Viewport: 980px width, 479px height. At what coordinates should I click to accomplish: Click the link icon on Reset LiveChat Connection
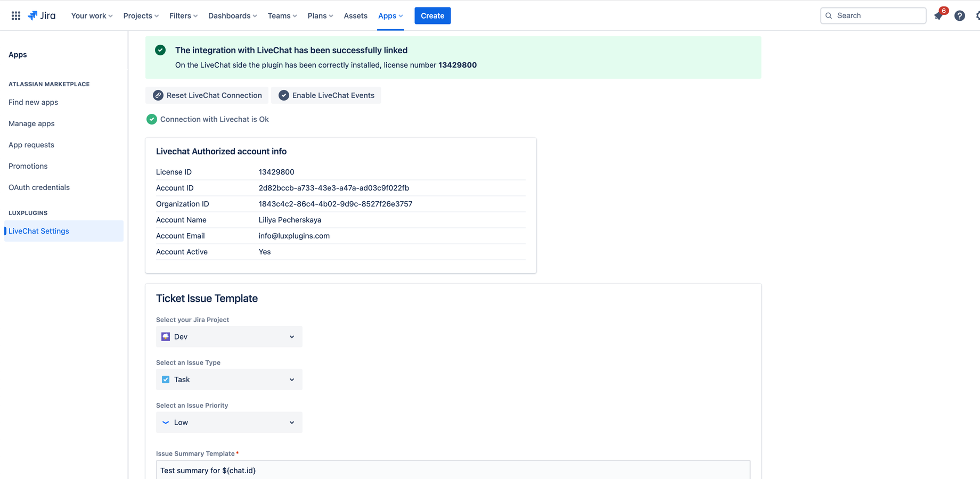158,95
